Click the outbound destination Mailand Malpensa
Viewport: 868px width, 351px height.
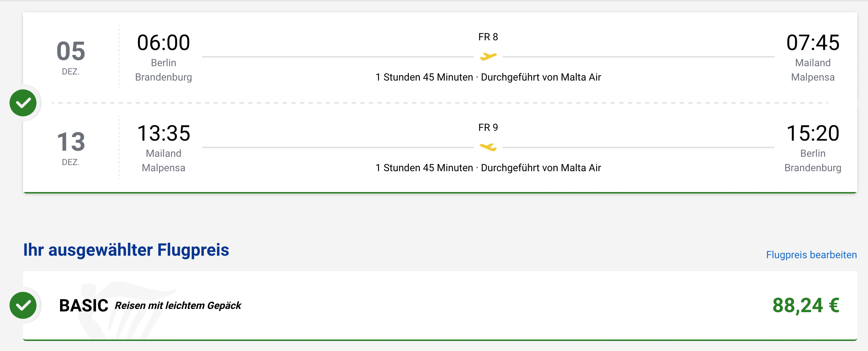coord(813,70)
